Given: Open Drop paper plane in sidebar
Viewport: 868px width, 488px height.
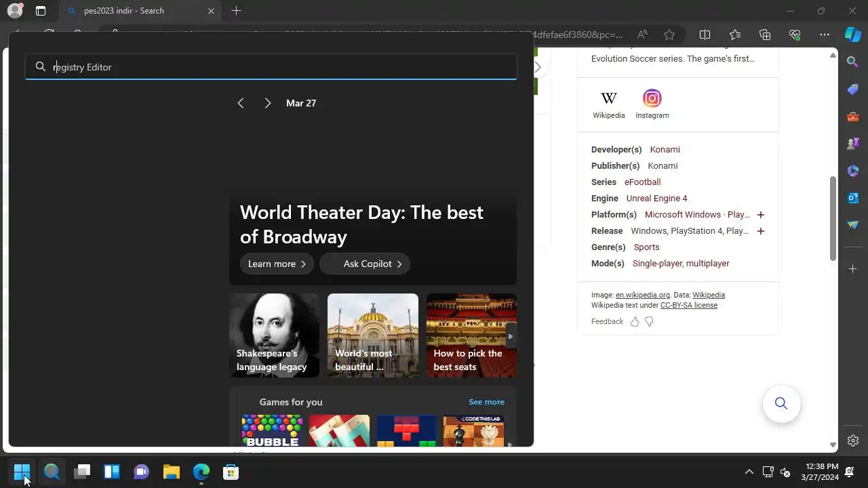Looking at the screenshot, I should tap(853, 225).
